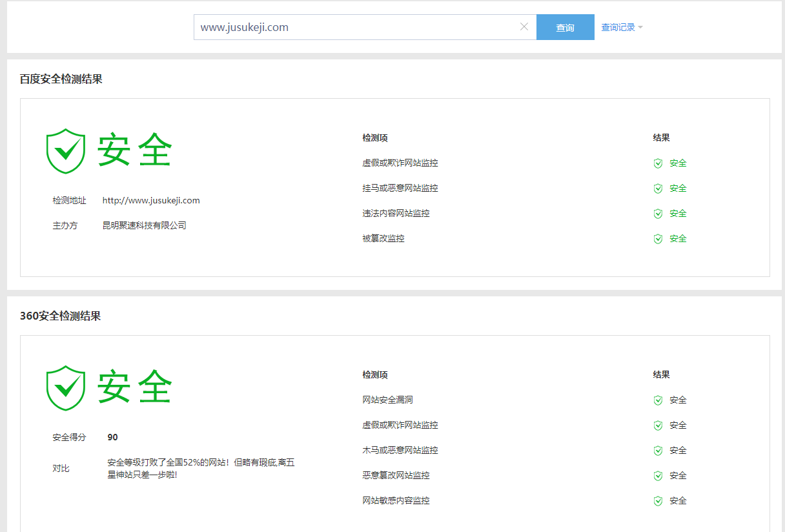
Task: Click the large green shield in Baidu results
Action: pos(66,151)
